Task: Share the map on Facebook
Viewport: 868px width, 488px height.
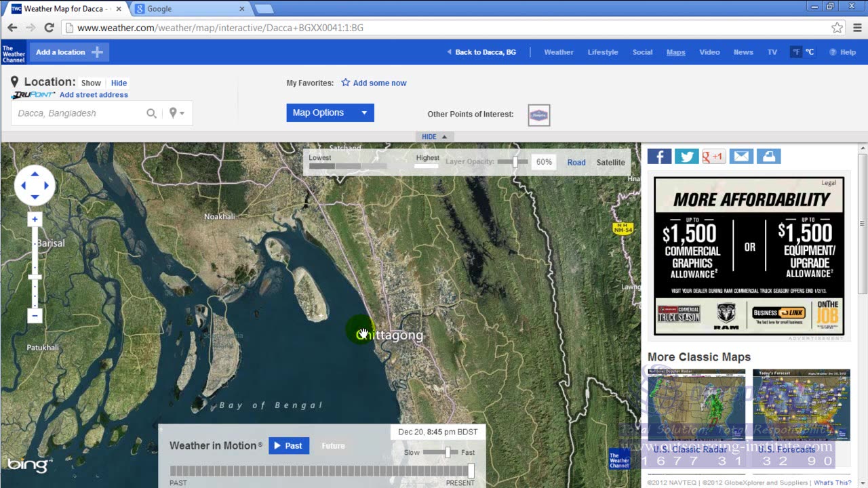Action: [659, 157]
